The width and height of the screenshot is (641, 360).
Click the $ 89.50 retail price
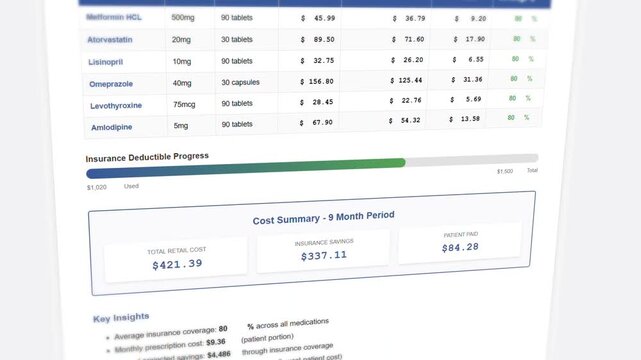pos(317,40)
